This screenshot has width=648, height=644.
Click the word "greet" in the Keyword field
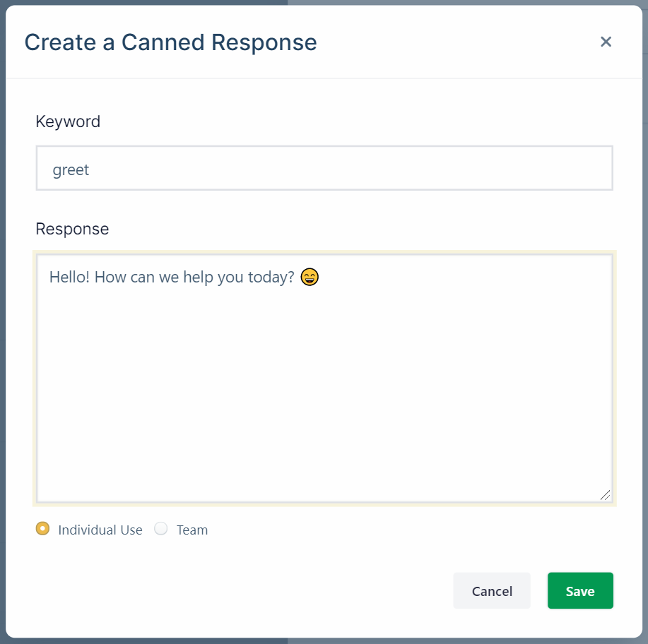71,169
